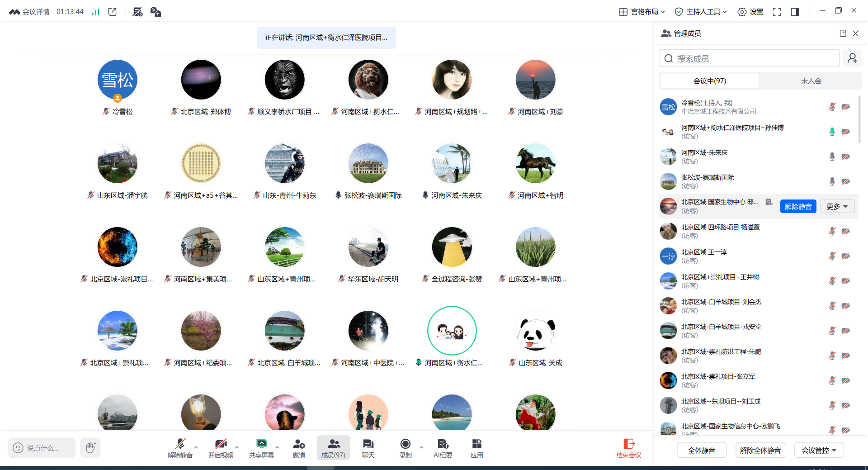Viewport: 868px width, 470px height.
Task: Click add member icon beside search
Action: (x=852, y=58)
